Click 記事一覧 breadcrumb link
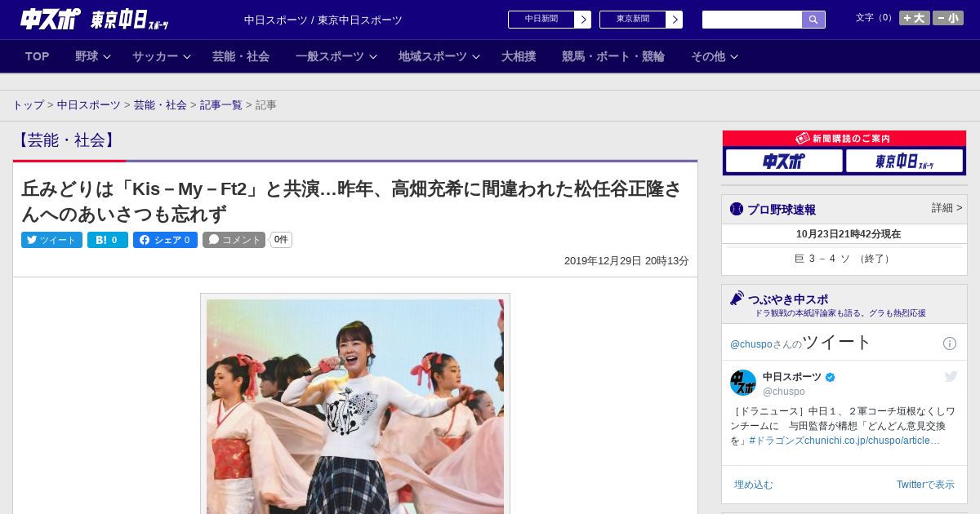Screen dimensions: 980x514 (221, 105)
